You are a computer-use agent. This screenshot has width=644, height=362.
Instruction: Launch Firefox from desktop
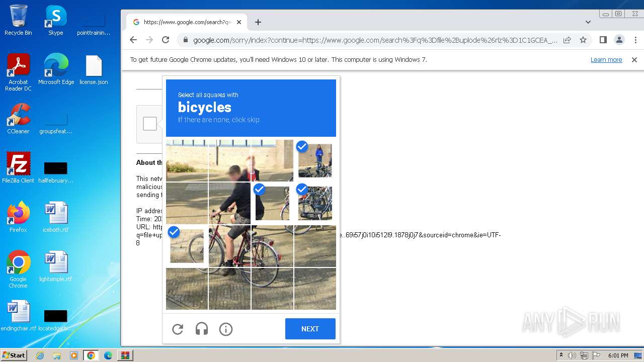click(18, 217)
